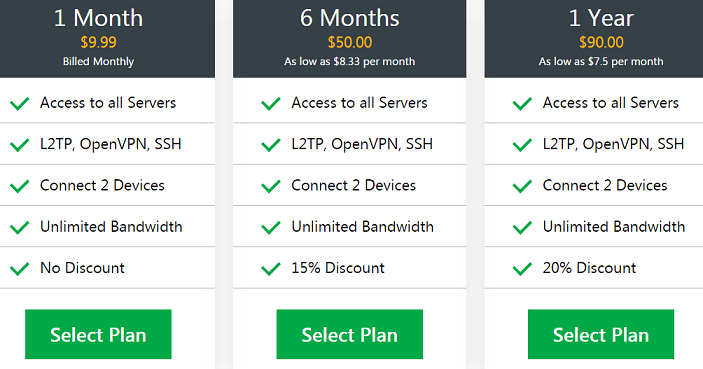This screenshot has height=369, width=703.
Task: Click checkmark by 1 Year Connect 2 Devices
Action: point(522,186)
